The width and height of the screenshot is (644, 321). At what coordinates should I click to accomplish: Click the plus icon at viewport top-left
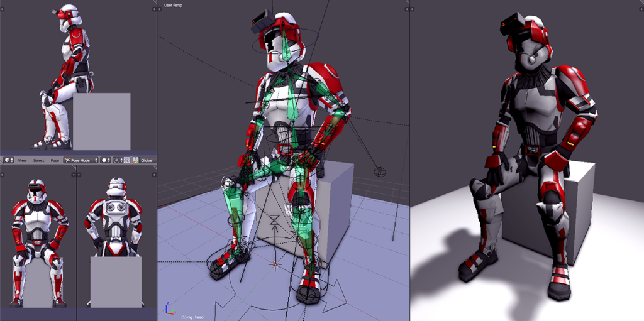161,10
